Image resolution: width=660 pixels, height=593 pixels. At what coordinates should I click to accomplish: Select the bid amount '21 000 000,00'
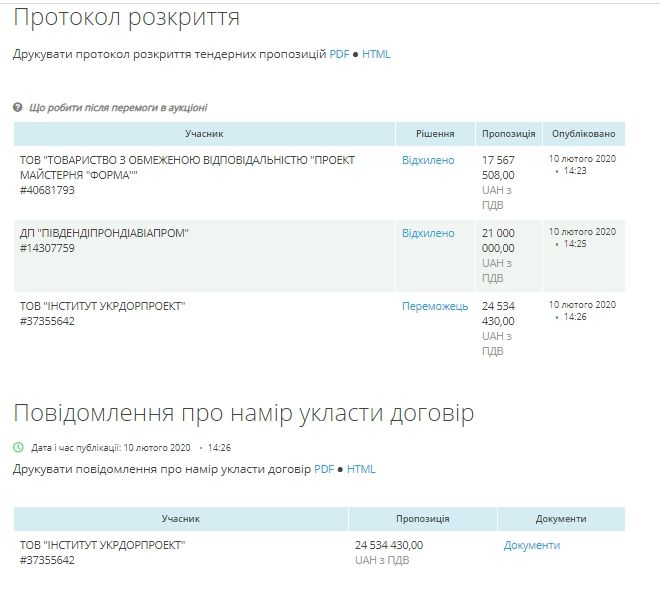tap(498, 241)
